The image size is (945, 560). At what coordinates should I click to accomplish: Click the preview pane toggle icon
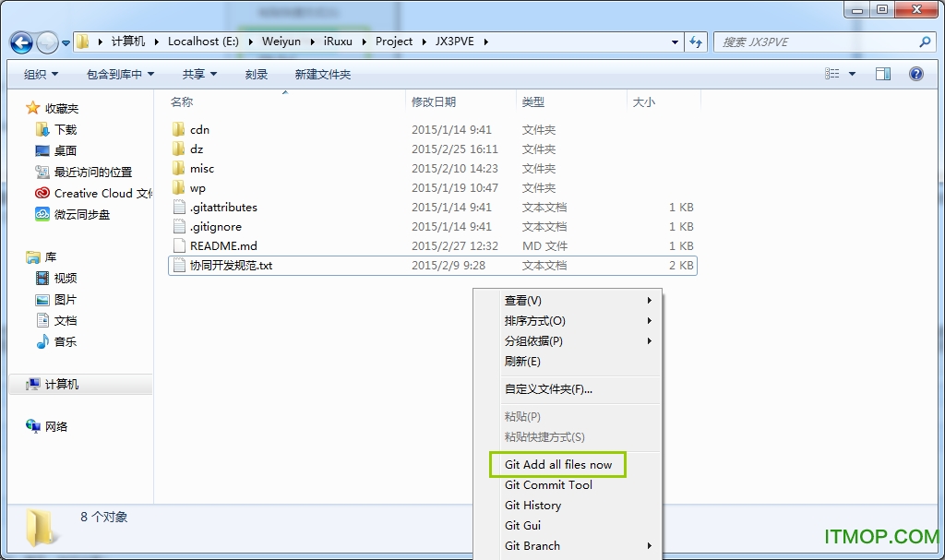[x=883, y=74]
